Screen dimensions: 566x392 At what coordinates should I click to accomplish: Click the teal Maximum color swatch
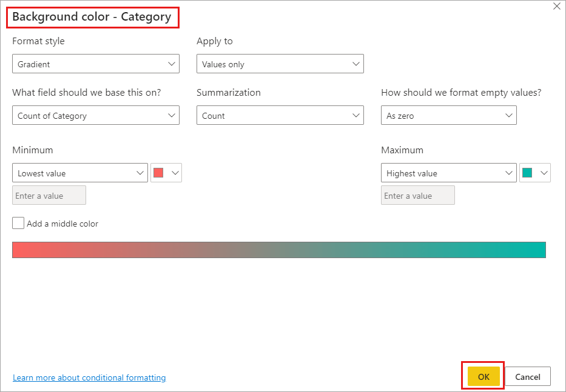click(527, 173)
